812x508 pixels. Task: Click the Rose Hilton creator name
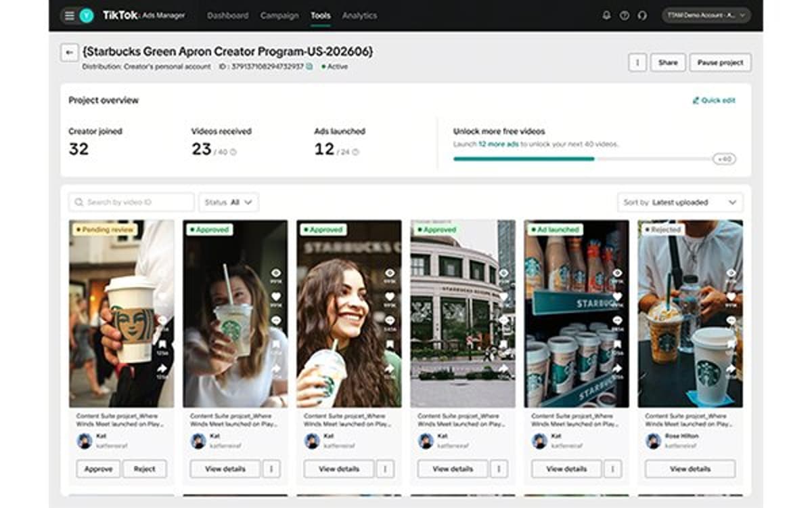pos(682,436)
